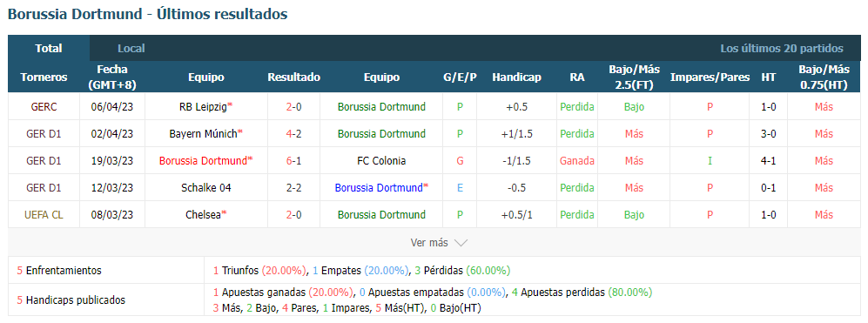Select the Total tab
The width and height of the screenshot is (868, 323).
click(x=49, y=48)
